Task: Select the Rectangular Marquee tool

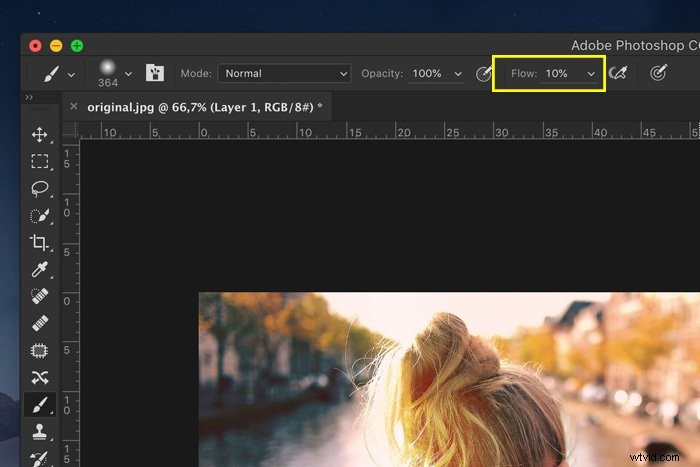Action: tap(40, 161)
